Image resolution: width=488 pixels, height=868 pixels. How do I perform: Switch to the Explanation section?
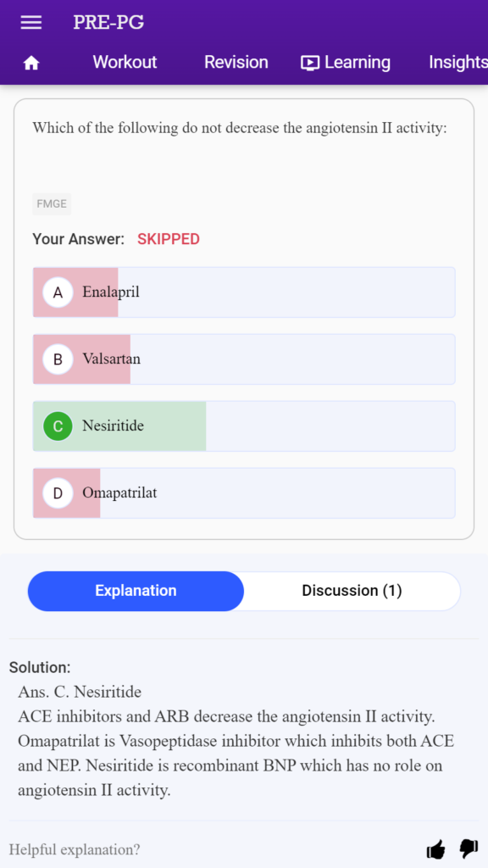[x=136, y=591]
